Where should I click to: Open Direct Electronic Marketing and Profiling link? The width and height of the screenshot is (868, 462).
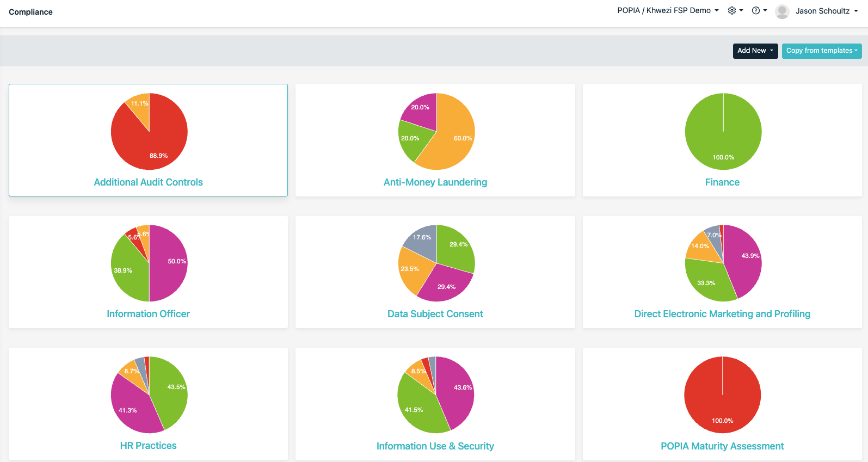point(722,314)
